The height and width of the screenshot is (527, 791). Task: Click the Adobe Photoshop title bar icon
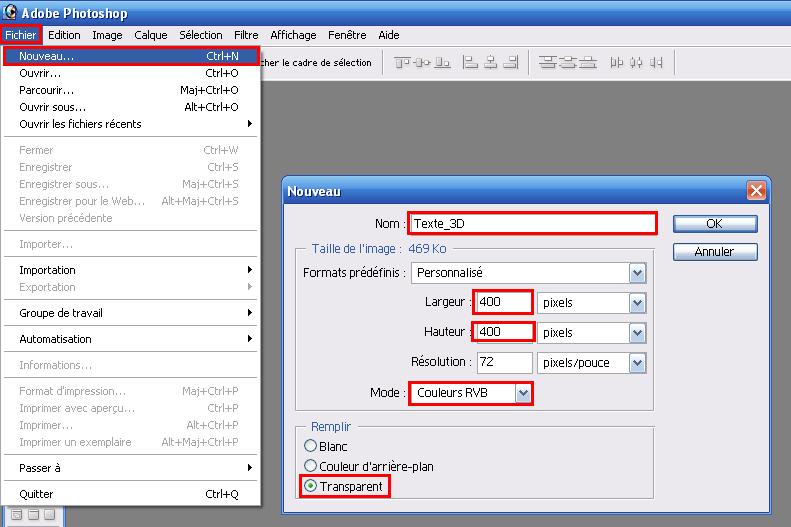[10, 12]
